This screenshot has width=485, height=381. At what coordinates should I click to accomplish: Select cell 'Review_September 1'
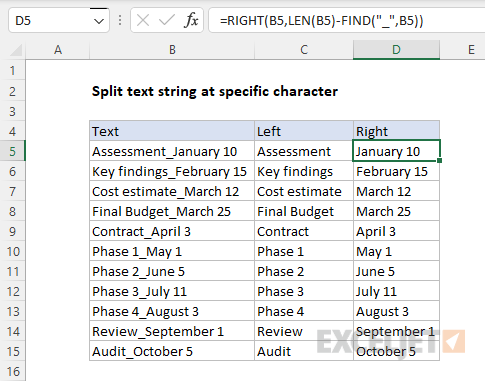pos(172,331)
